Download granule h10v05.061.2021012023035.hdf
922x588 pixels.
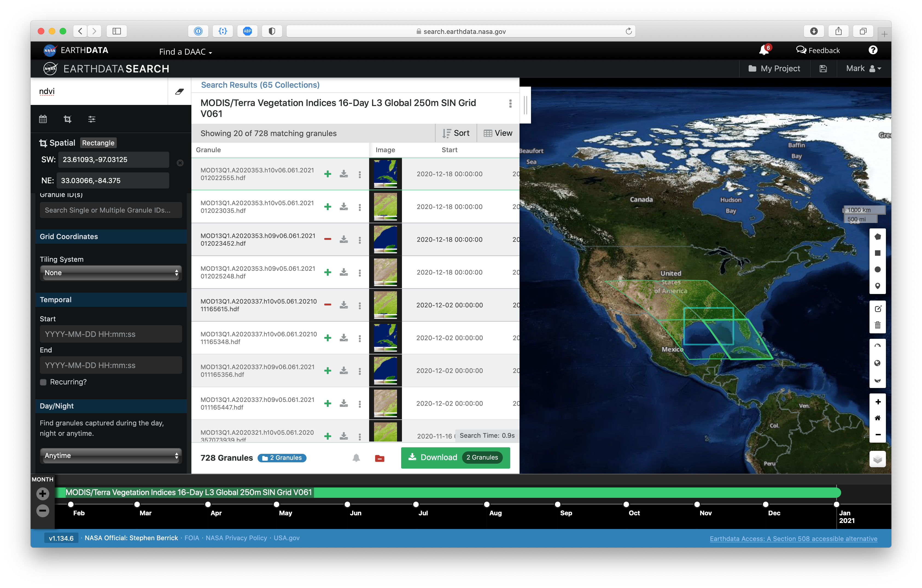pos(344,207)
